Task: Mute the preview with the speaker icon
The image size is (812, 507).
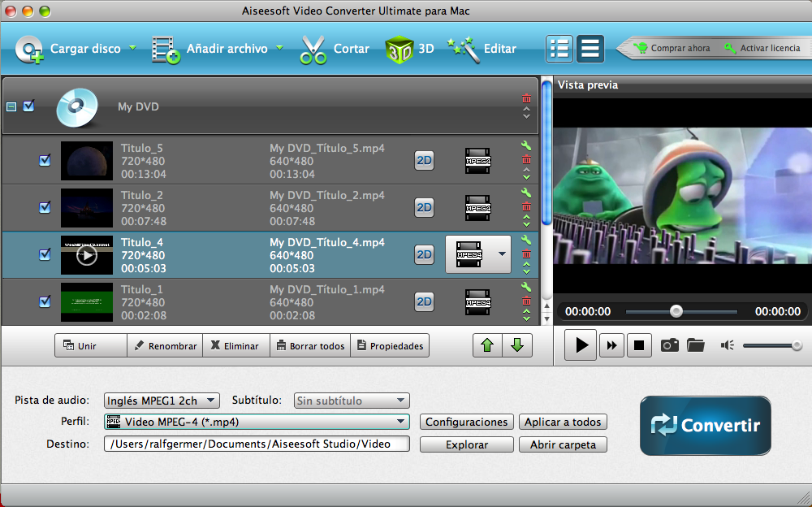Action: click(727, 345)
